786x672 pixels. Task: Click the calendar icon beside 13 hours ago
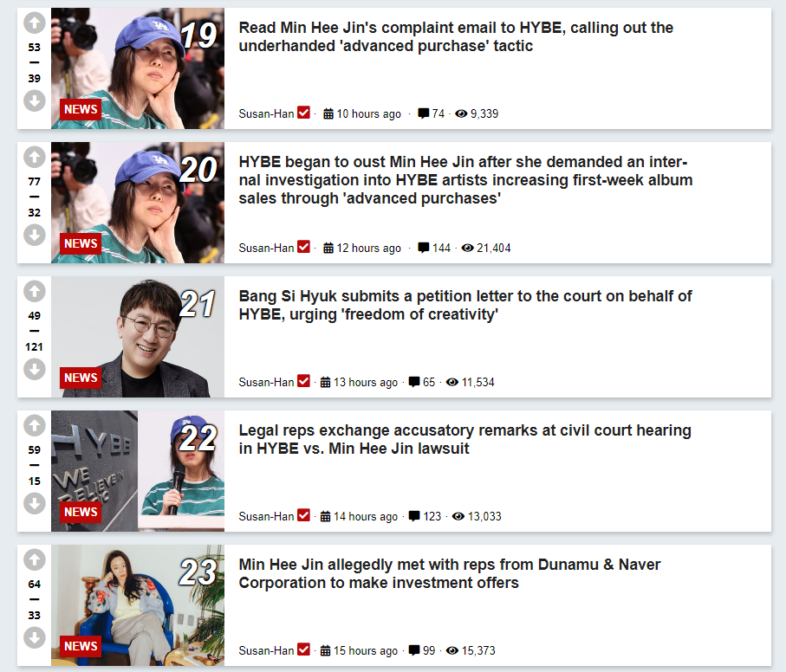pos(325,382)
